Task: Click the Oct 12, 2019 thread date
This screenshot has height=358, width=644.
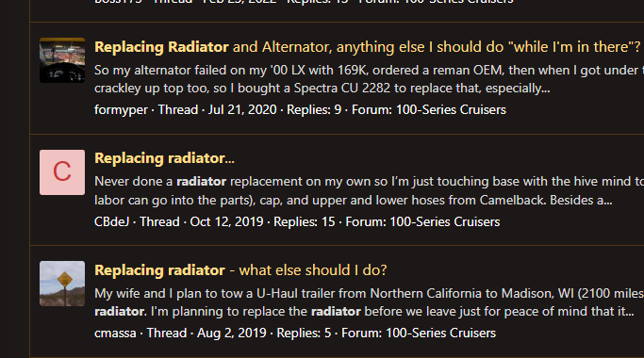Action: (226, 221)
